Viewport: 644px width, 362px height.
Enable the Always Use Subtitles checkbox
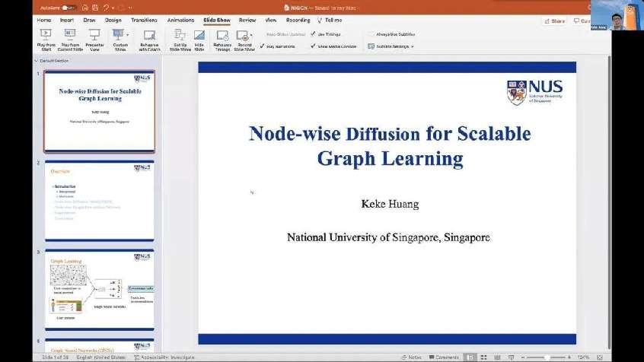coord(371,34)
